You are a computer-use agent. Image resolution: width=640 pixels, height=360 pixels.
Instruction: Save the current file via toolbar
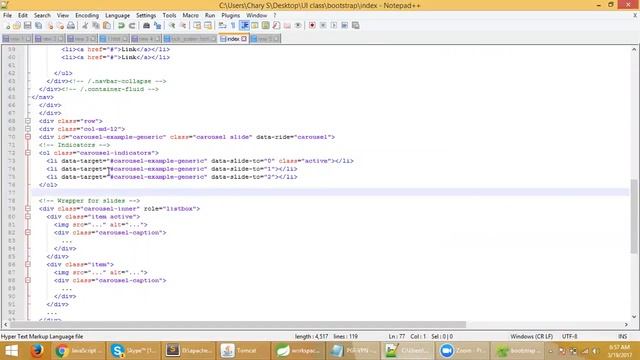pos(27,25)
